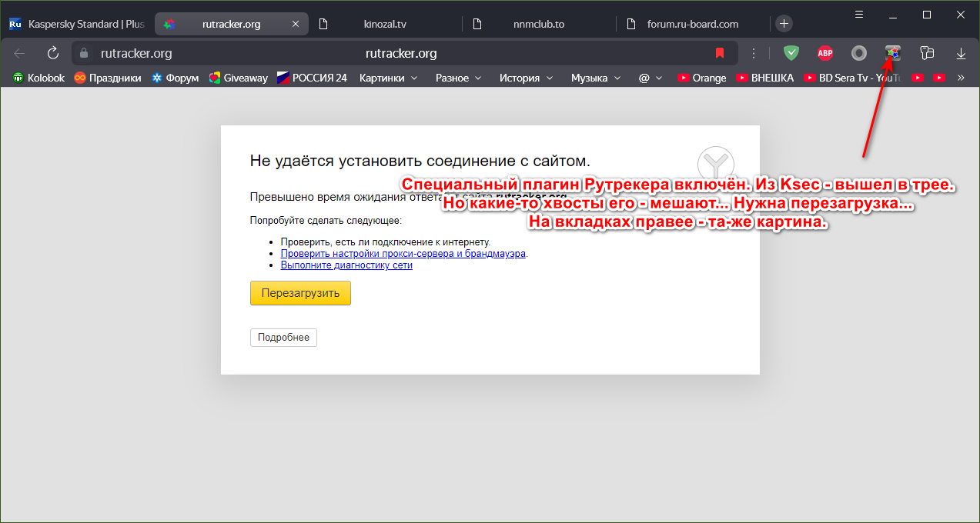This screenshot has width=980, height=523.
Task: Go back with the back arrow
Action: [20, 53]
